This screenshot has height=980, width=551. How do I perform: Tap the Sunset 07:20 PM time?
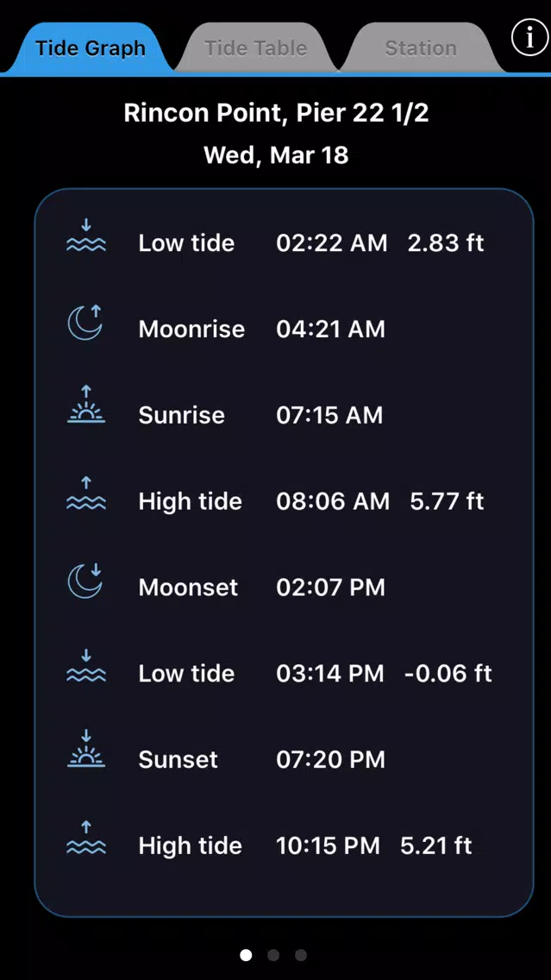[330, 760]
